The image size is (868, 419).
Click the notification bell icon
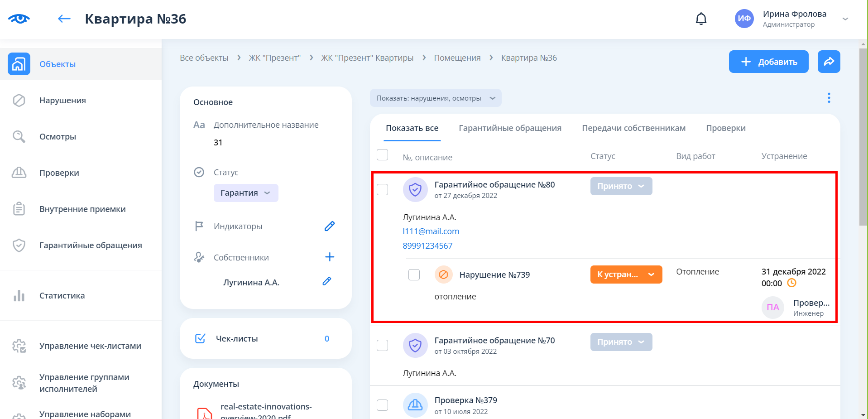pyautogui.click(x=701, y=19)
